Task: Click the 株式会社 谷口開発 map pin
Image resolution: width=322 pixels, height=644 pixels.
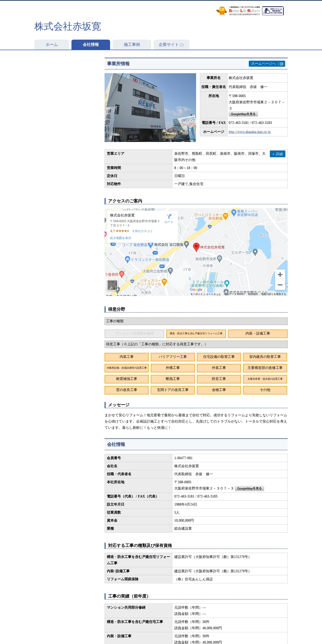Action: (187, 244)
